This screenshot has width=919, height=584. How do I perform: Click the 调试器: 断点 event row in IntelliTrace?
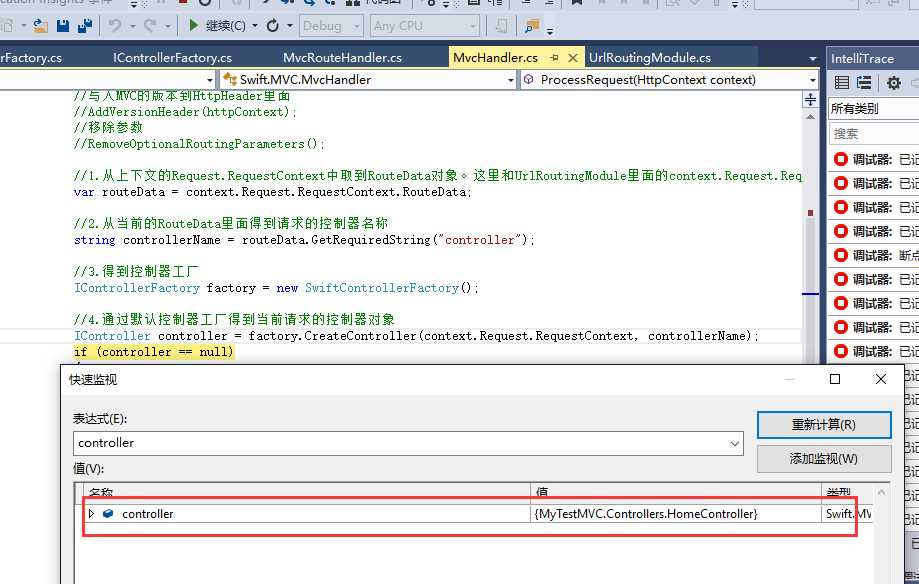click(x=873, y=255)
